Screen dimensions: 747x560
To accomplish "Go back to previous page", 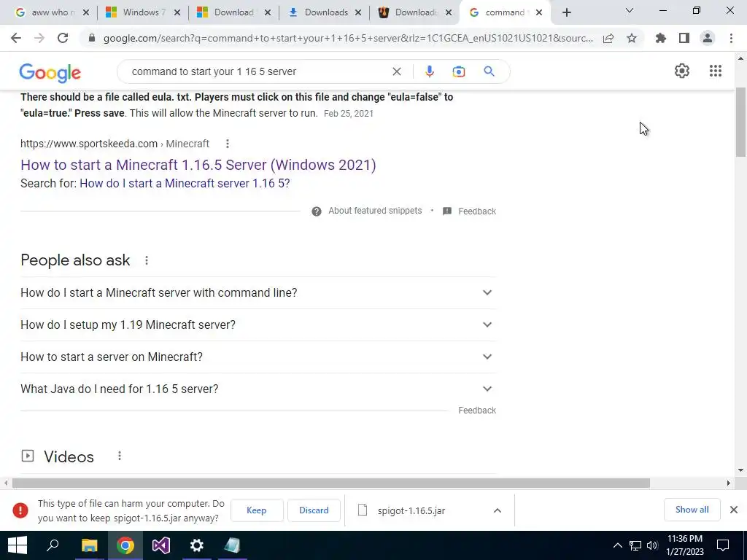I will 16,38.
